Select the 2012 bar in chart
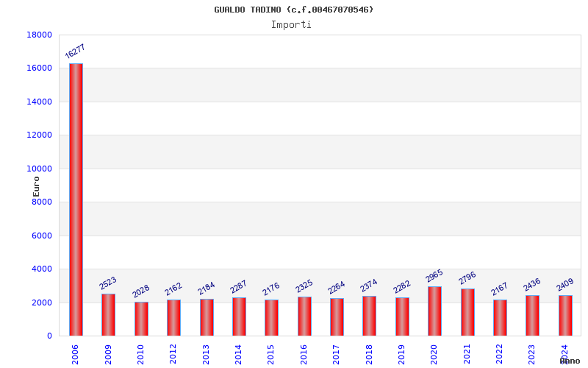This screenshot has width=588, height=368. coord(173,318)
